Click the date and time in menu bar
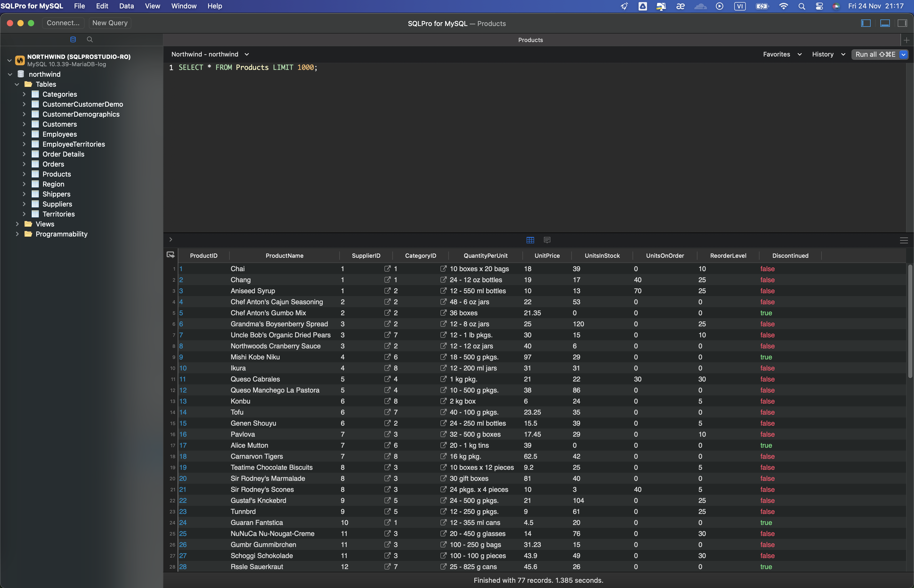914x588 pixels. [875, 6]
